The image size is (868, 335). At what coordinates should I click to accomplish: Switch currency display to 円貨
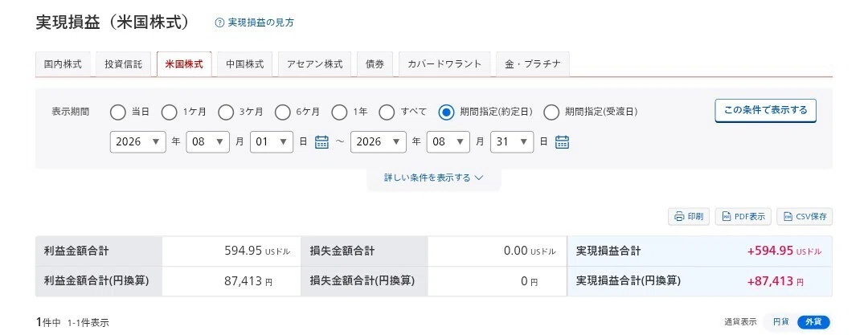tap(780, 321)
